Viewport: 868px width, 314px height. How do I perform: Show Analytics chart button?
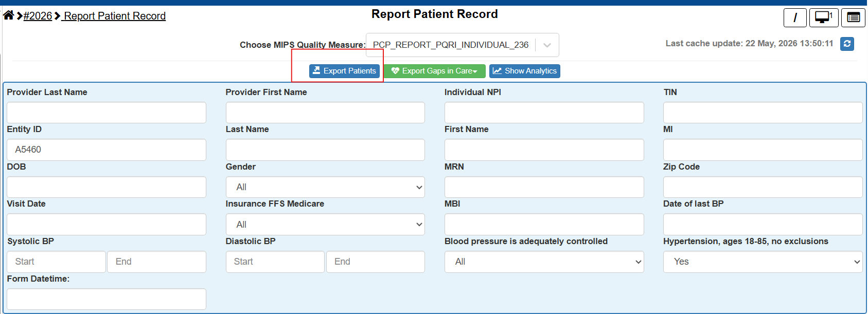[x=524, y=71]
